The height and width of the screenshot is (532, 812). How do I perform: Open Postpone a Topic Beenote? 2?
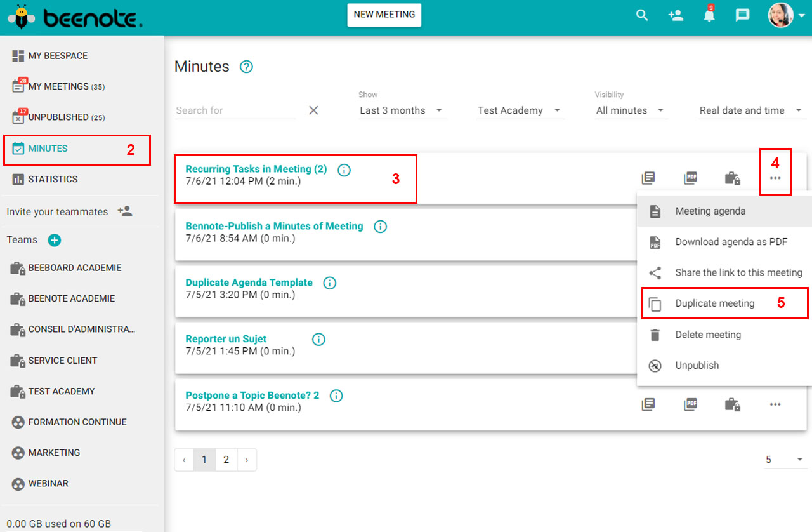[x=252, y=396]
